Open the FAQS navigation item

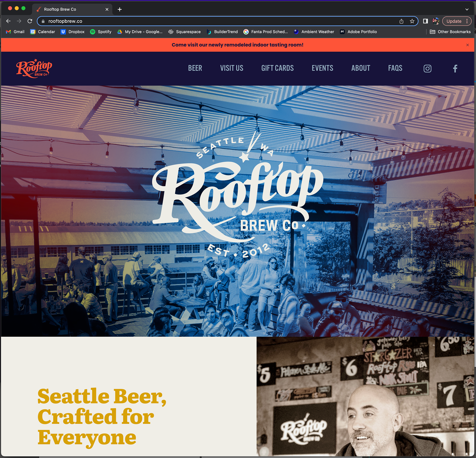pos(395,68)
